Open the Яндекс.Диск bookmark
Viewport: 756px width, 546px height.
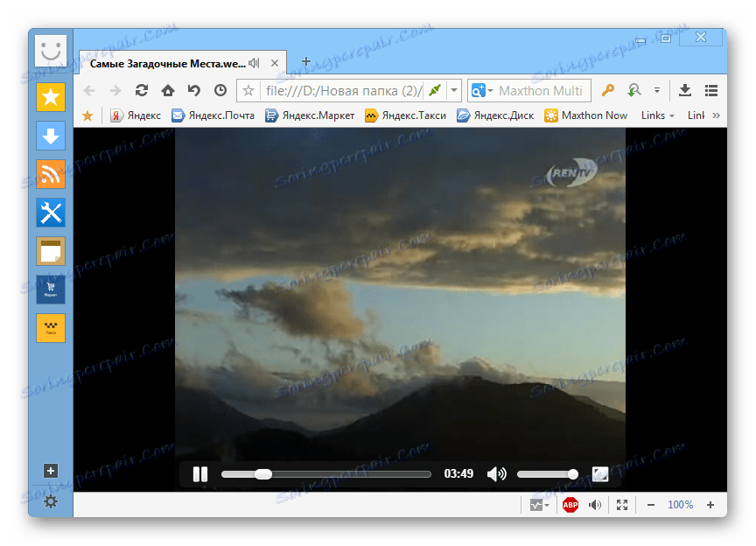[495, 115]
